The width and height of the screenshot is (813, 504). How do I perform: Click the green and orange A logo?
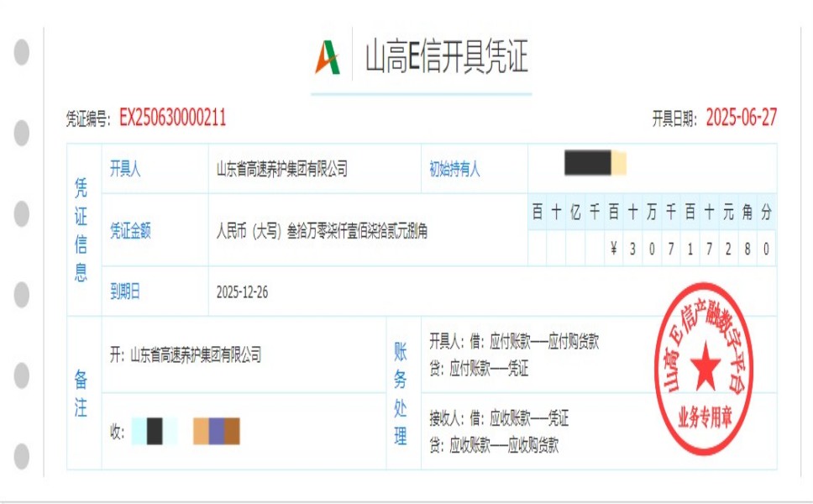pos(328,57)
